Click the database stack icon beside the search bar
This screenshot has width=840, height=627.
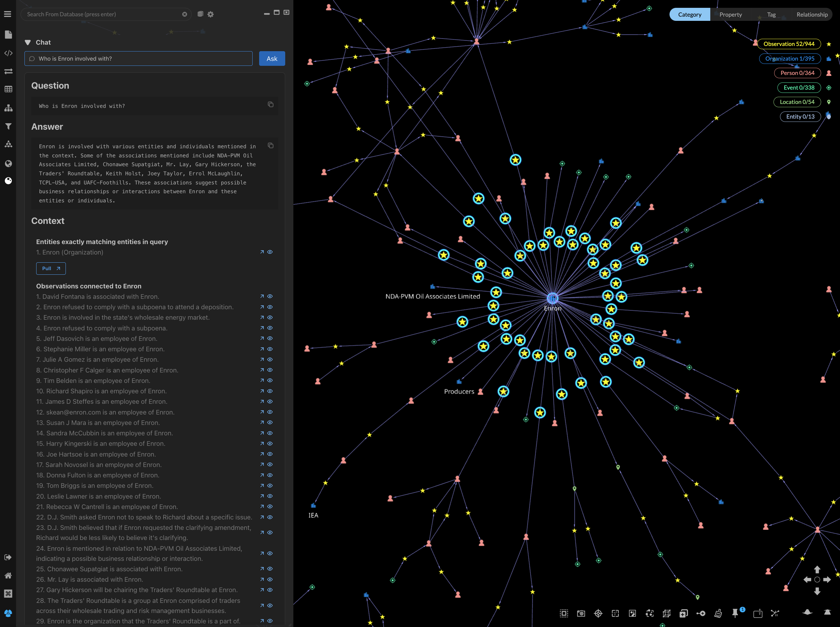200,14
